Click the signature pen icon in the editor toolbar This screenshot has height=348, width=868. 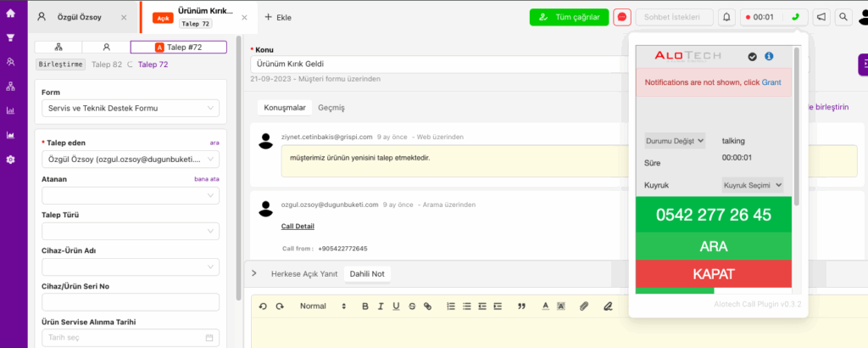[x=608, y=306]
